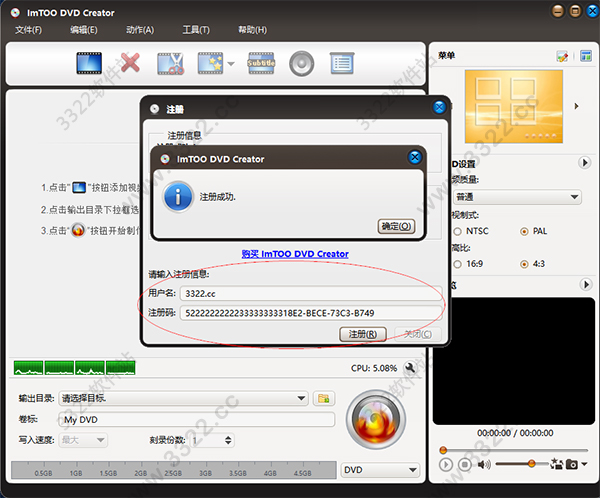The height and width of the screenshot is (498, 600).
Task: Click the 注册 dialog title icon
Action: [155, 109]
